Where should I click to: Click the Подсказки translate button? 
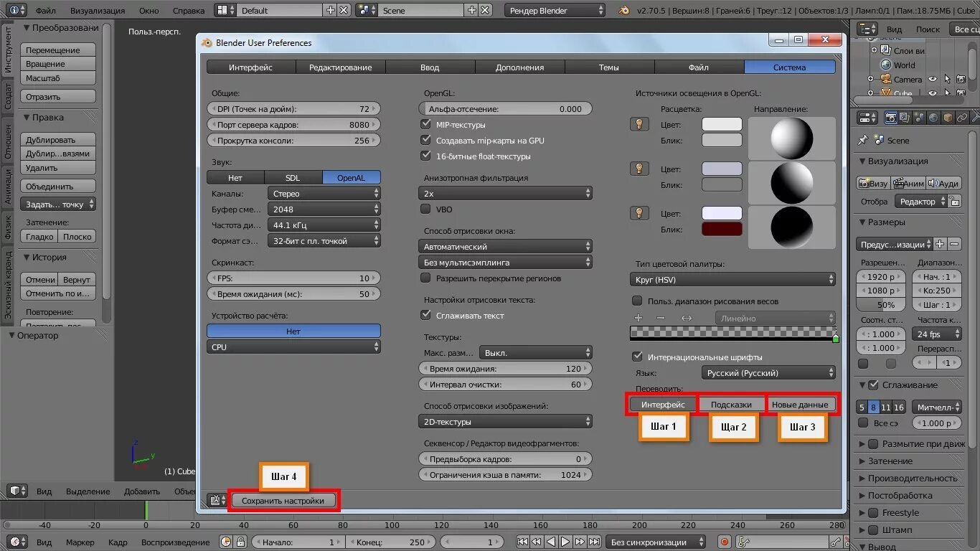click(x=731, y=405)
